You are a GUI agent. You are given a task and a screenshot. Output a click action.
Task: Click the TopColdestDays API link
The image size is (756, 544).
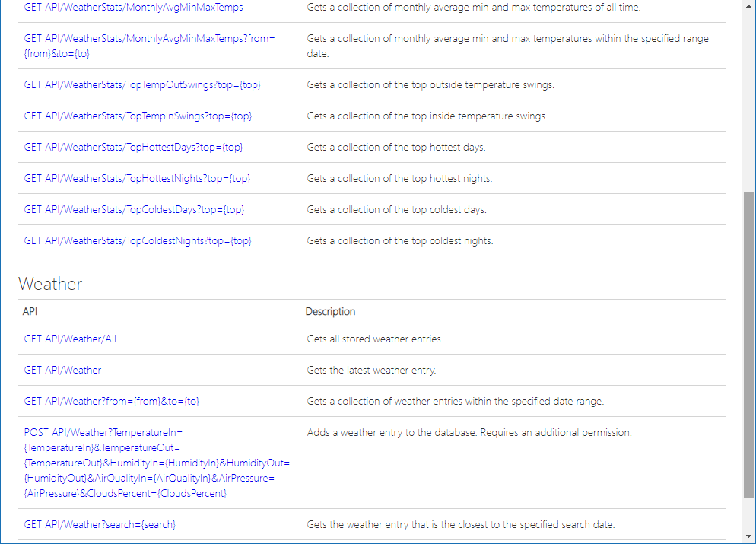tap(134, 209)
